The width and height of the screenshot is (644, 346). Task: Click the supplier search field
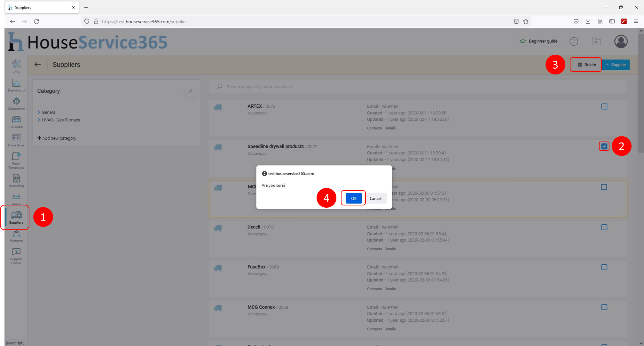416,87
